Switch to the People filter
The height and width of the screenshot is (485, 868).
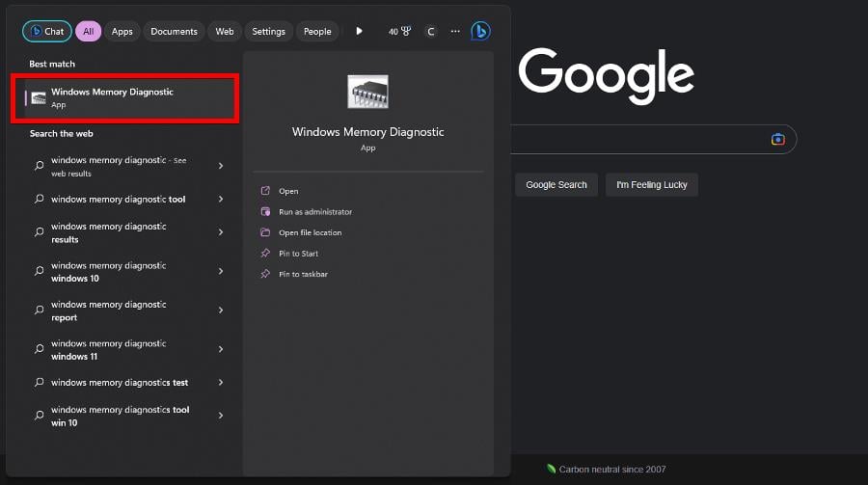click(317, 32)
